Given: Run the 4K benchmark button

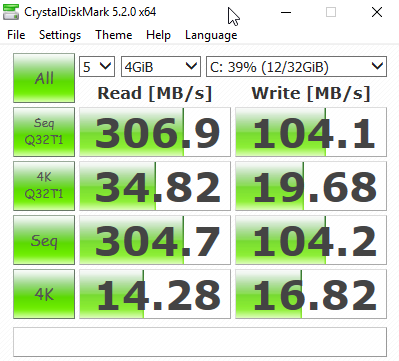Looking at the screenshot, I should click(x=44, y=294).
